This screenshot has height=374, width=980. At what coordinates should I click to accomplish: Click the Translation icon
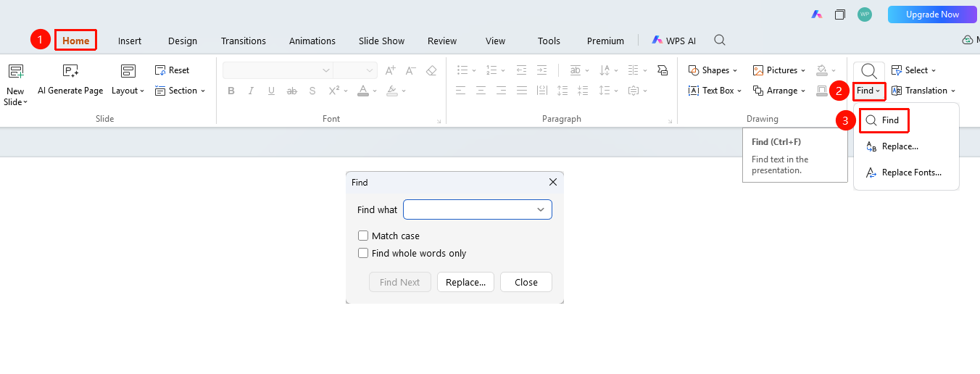tap(897, 91)
